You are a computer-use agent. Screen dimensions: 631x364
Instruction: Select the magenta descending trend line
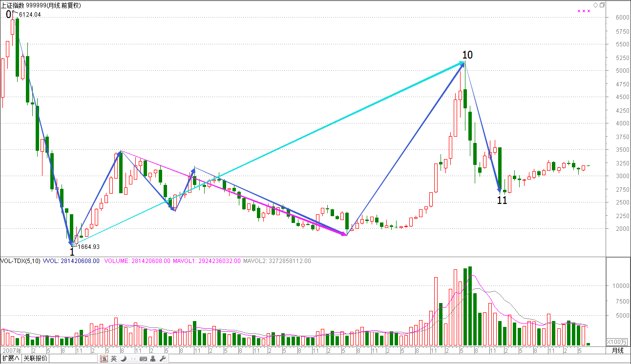[x=234, y=194]
